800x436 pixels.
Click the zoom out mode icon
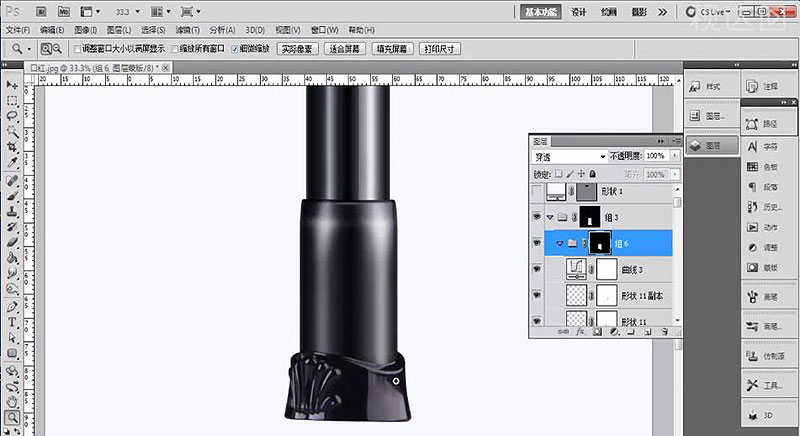click(57, 48)
